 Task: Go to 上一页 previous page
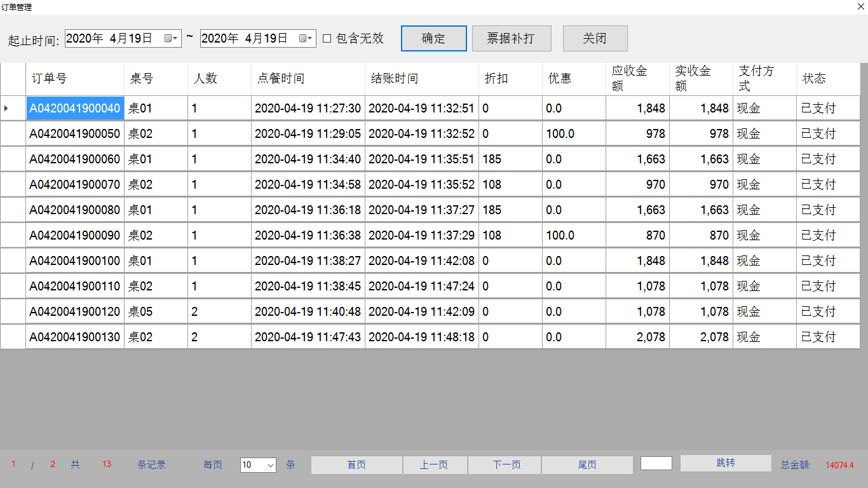click(434, 465)
